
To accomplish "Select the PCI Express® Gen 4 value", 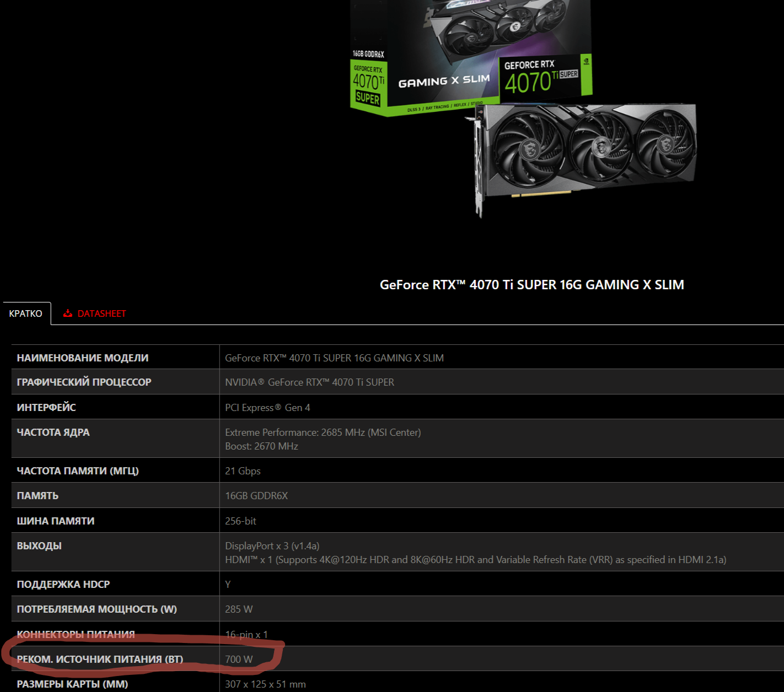I will pos(267,408).
